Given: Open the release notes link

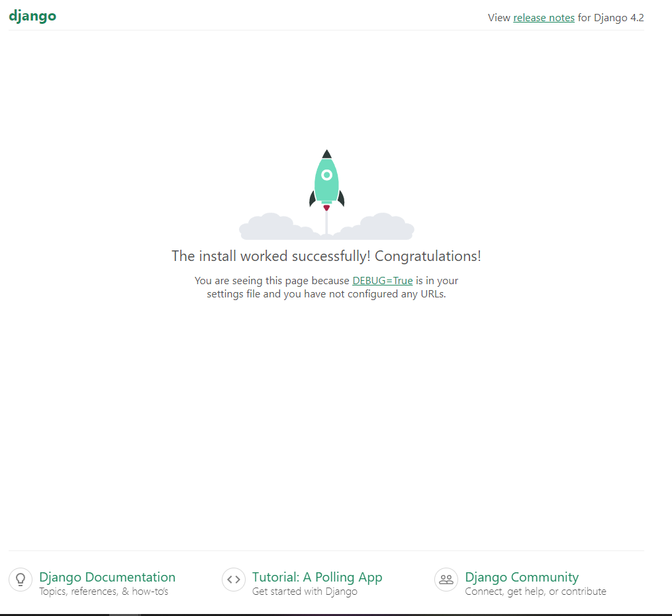Looking at the screenshot, I should (544, 18).
